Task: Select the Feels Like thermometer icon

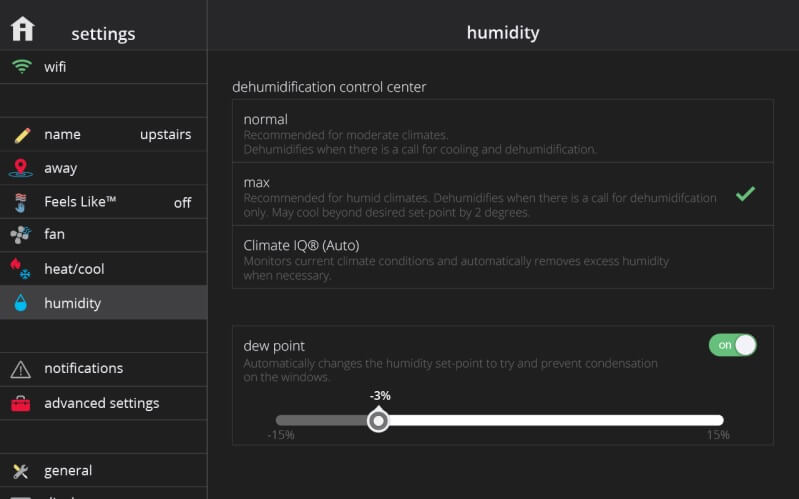Action: pos(20,203)
